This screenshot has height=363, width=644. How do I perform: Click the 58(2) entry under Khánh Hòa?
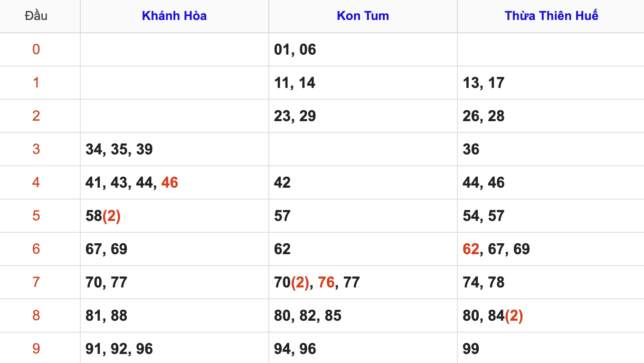(x=103, y=216)
